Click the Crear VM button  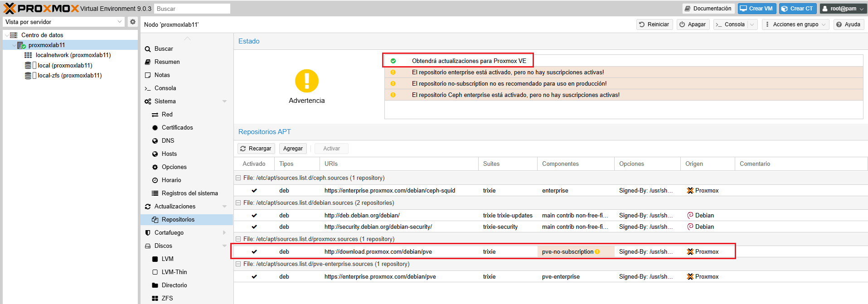click(x=756, y=9)
